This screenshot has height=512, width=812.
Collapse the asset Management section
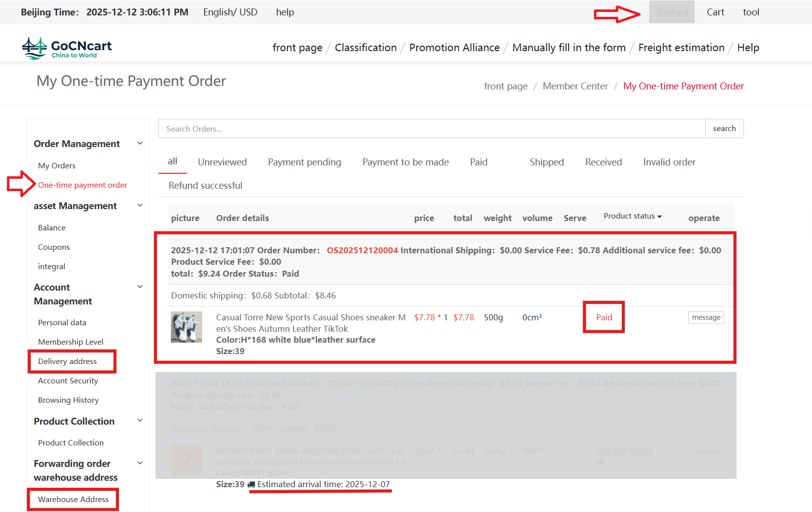click(140, 205)
